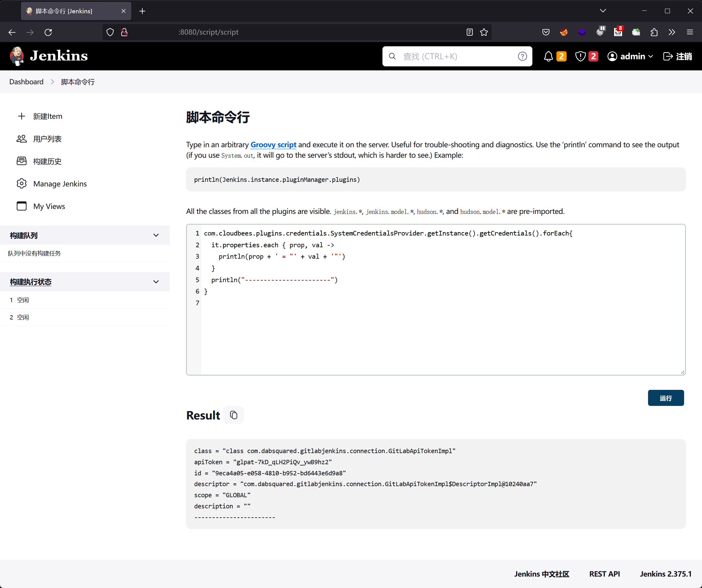Open 构建历史 in the sidebar
This screenshot has width=702, height=588.
click(47, 161)
